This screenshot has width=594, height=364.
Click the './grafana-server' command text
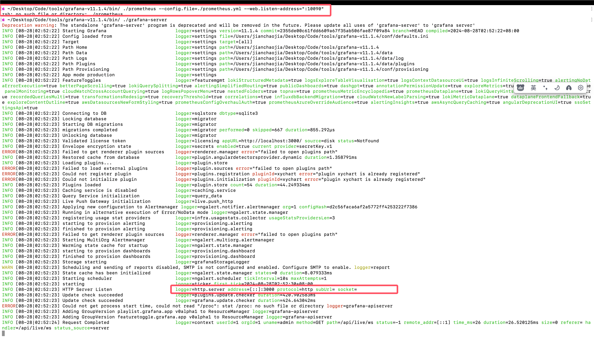click(145, 20)
